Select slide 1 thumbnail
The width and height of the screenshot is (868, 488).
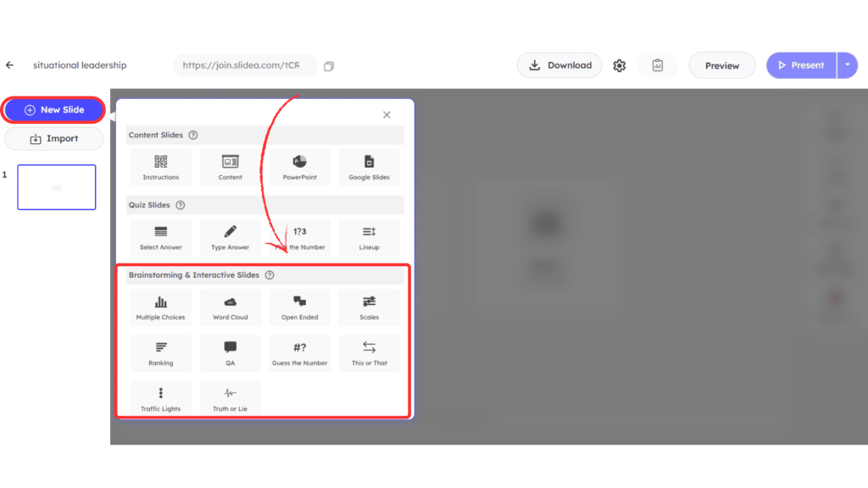point(57,187)
